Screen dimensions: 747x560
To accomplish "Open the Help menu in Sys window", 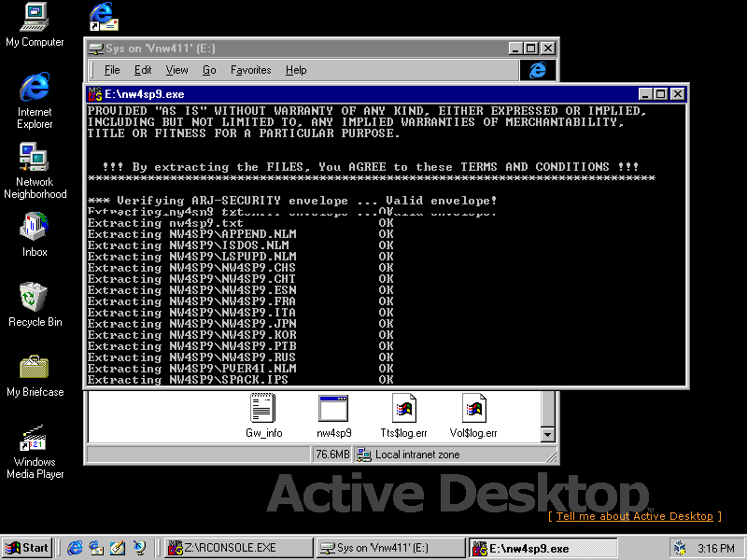I will pos(296,70).
